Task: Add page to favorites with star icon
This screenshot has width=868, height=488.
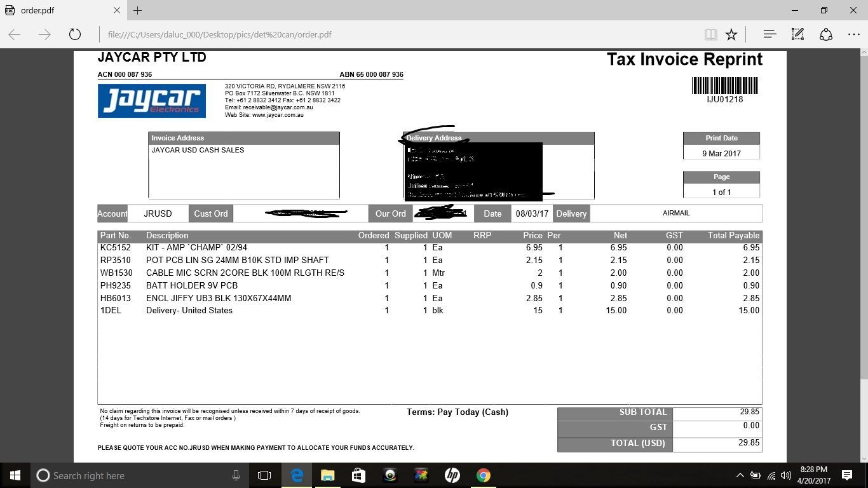Action: pos(731,34)
